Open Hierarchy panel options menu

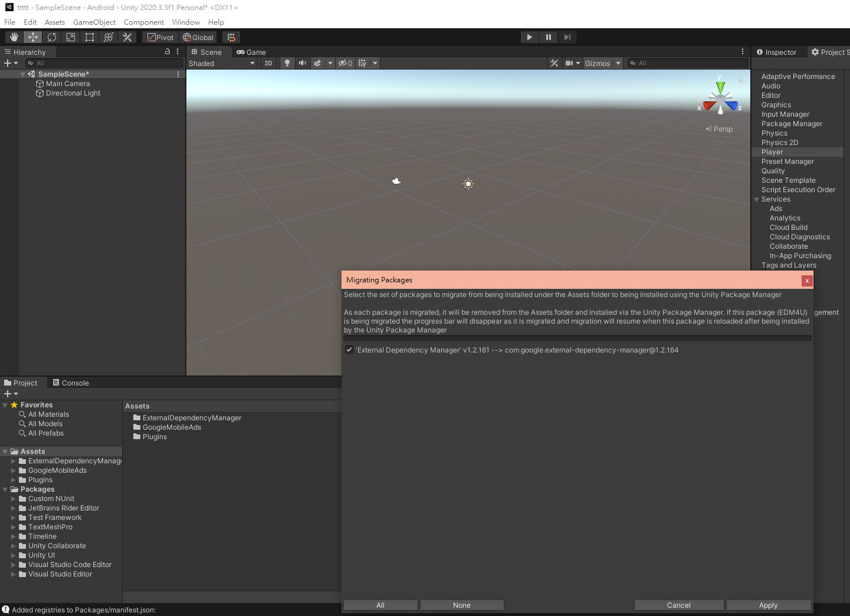click(178, 52)
